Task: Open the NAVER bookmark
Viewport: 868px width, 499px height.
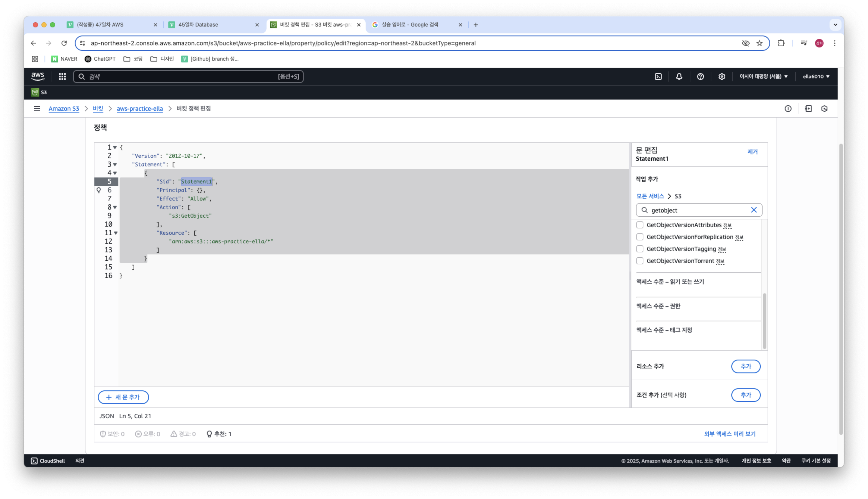Action: pyautogui.click(x=64, y=59)
